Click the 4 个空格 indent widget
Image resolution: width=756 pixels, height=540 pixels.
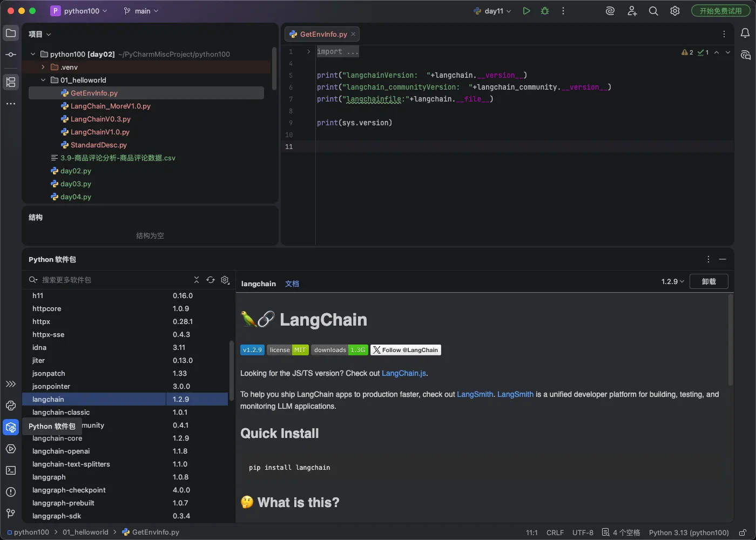pyautogui.click(x=621, y=532)
